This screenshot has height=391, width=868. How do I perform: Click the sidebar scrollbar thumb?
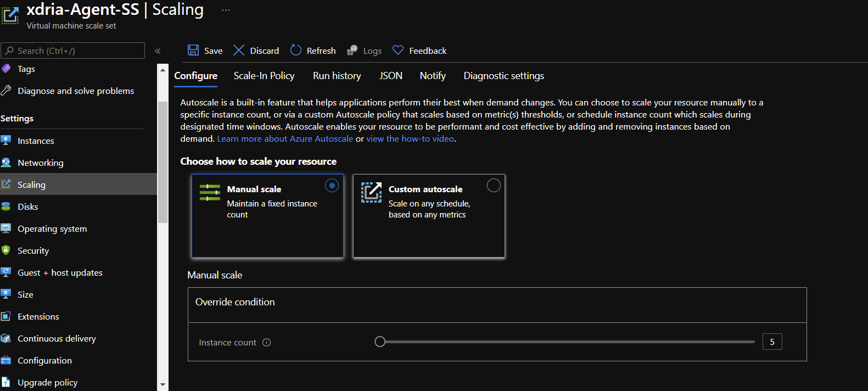tap(163, 162)
